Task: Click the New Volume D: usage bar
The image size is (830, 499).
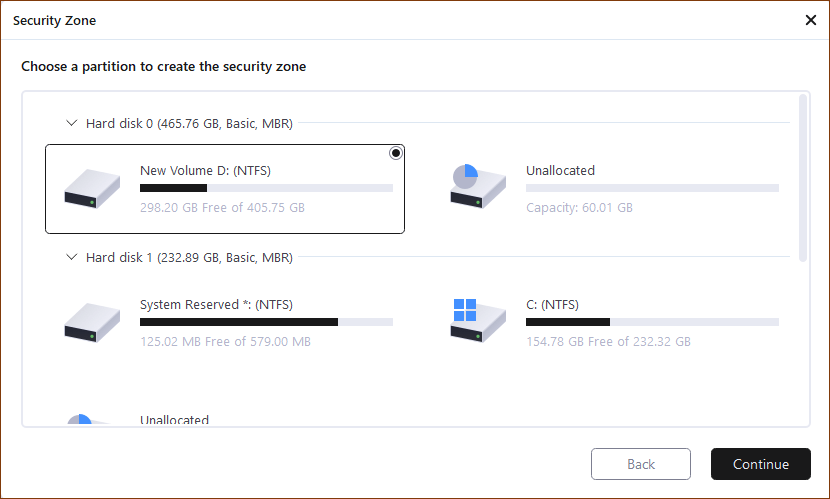Action: click(266, 188)
